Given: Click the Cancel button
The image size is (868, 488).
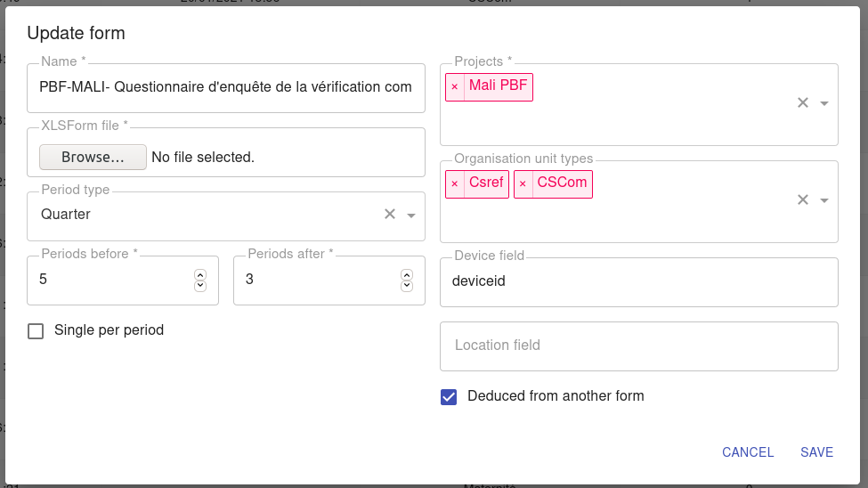Looking at the screenshot, I should coord(748,452).
